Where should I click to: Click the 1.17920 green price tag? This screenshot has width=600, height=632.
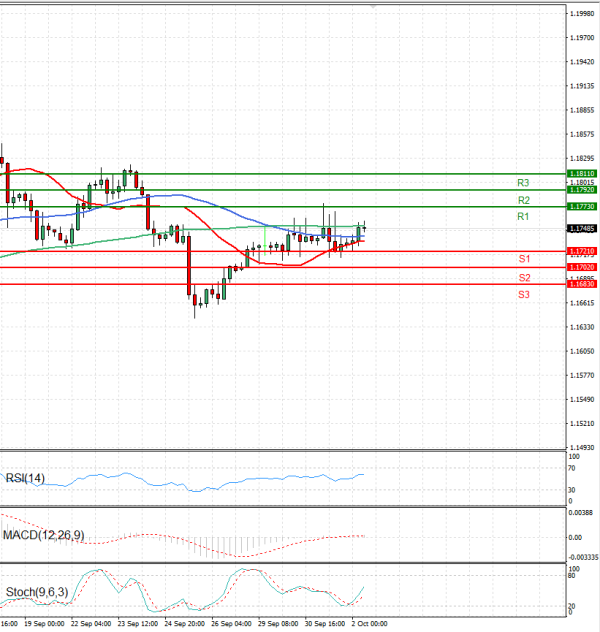582,189
